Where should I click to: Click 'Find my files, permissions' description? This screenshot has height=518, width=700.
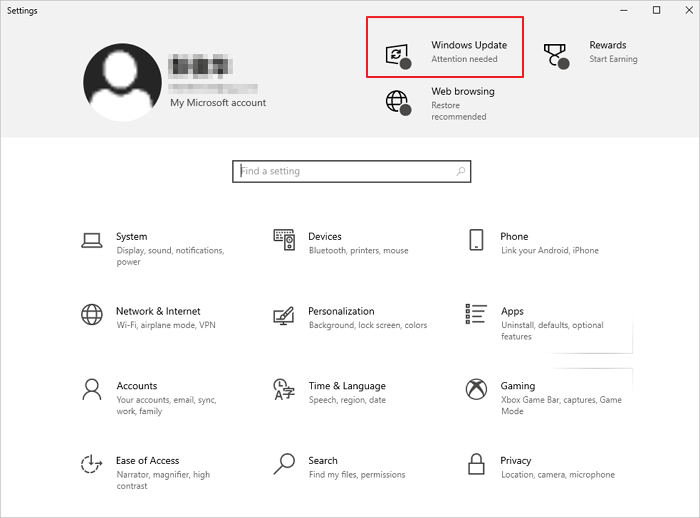[x=357, y=474]
